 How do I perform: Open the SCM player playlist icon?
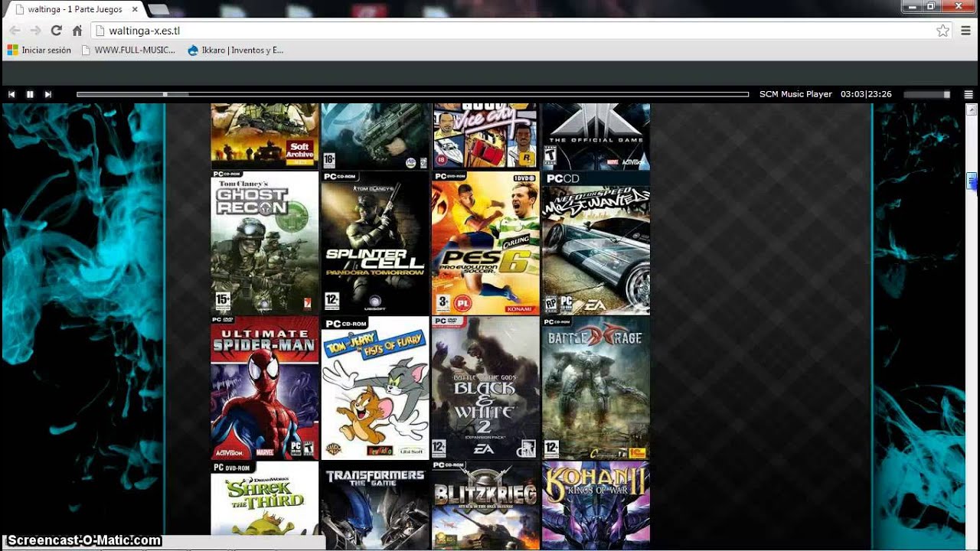[969, 94]
